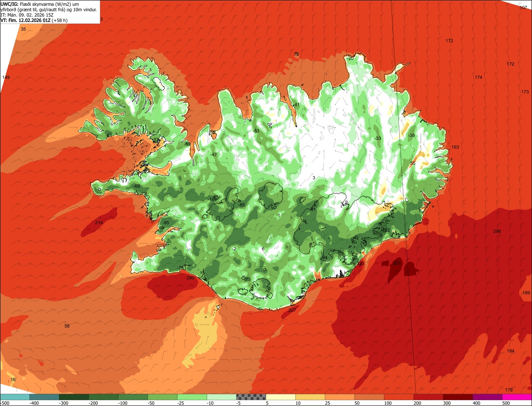Image resolution: width=532 pixels, height=406 pixels.
Task: Select the flux value -69 on the western peninsula
Action: (x=137, y=186)
